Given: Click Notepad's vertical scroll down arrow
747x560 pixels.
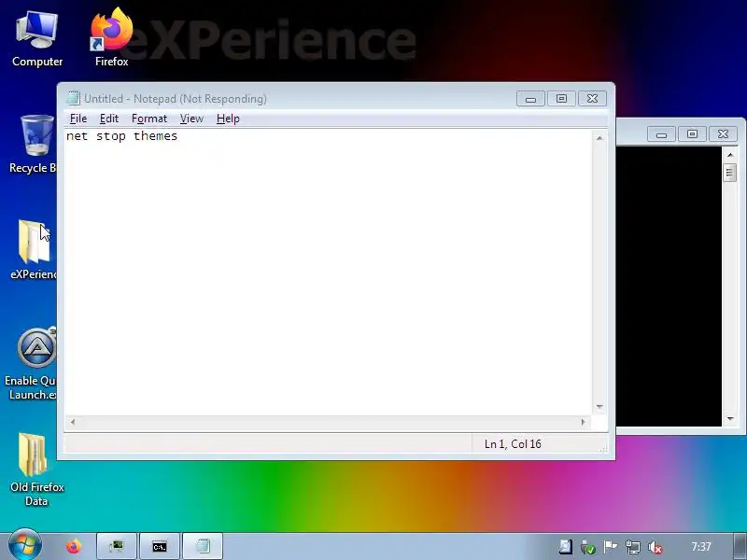Looking at the screenshot, I should click(x=599, y=407).
